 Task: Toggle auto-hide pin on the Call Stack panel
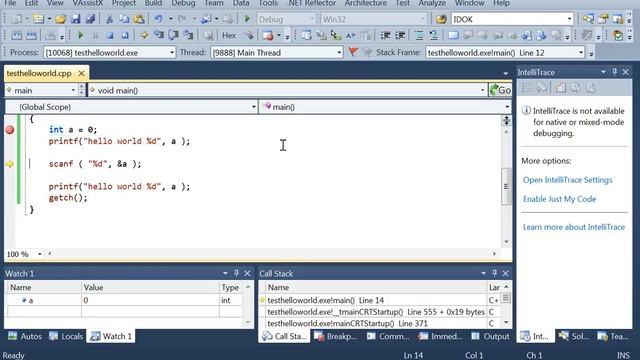(495, 273)
